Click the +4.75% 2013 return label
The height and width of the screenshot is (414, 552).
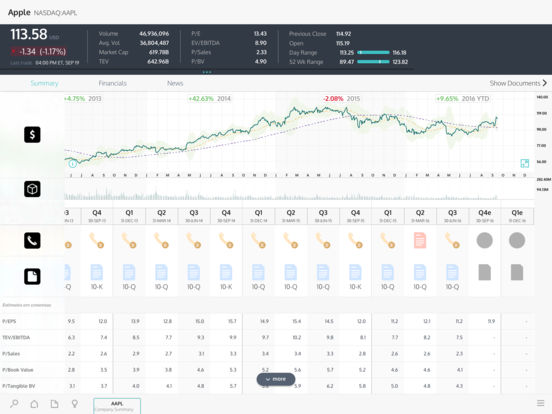click(82, 99)
